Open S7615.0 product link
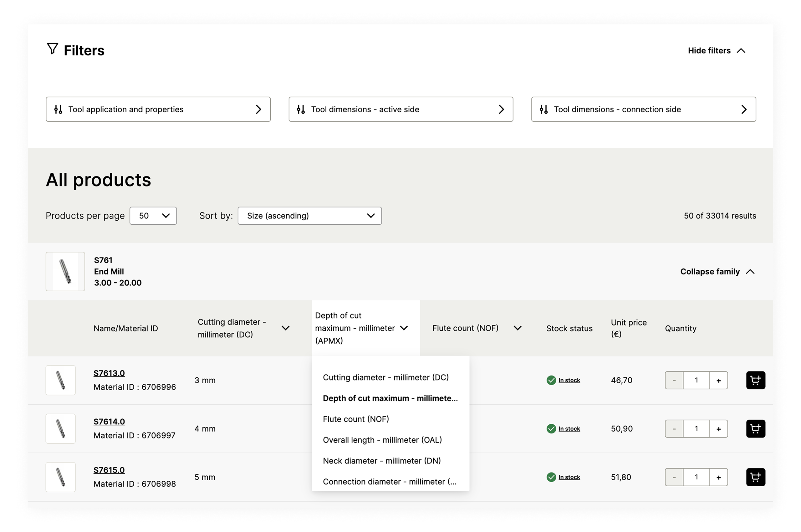 point(109,470)
